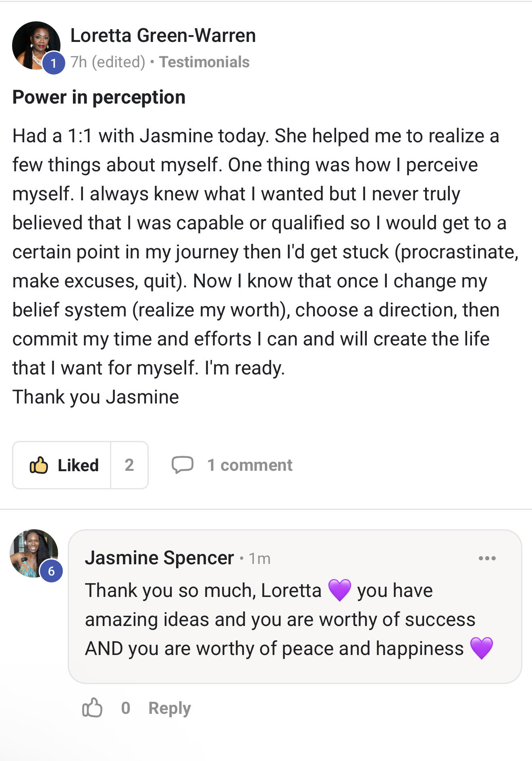532x761 pixels.
Task: Click the purple heart ending the comment
Action: (482, 648)
